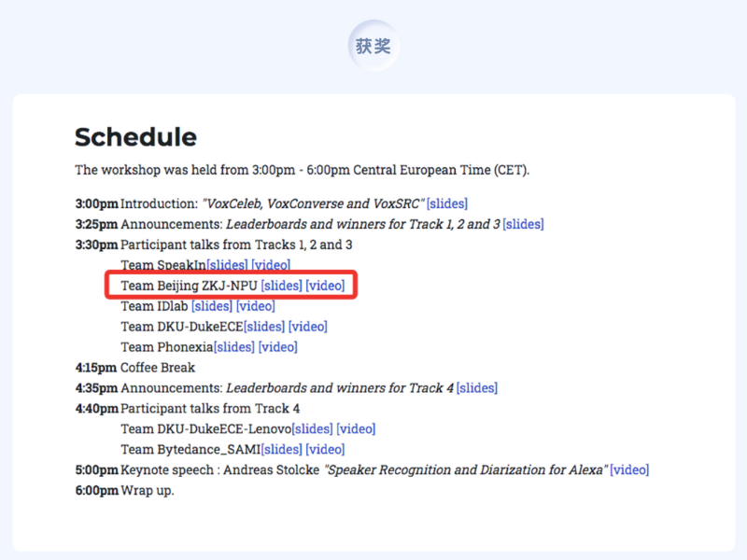The height and width of the screenshot is (560, 747).
Task: Watch Team DKU-DukeECE-Lenovo video
Action: pyautogui.click(x=356, y=429)
